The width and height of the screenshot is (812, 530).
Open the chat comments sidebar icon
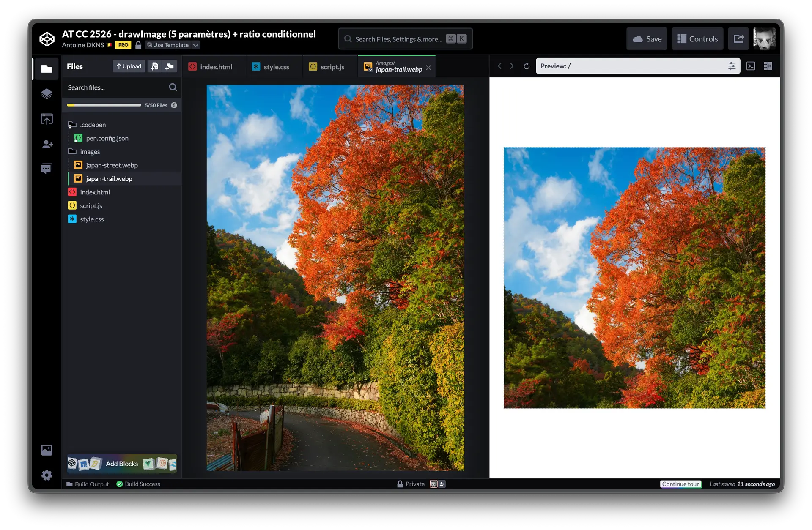(x=47, y=169)
